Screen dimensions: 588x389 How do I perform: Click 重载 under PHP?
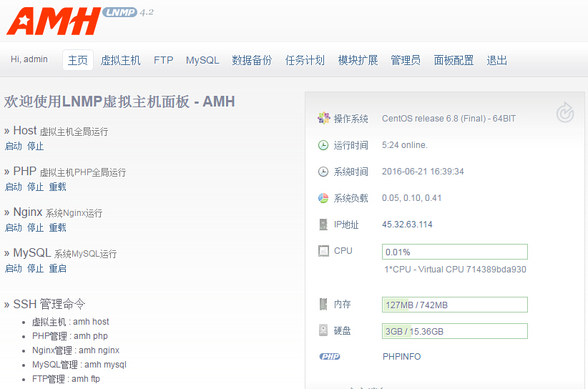[58, 187]
